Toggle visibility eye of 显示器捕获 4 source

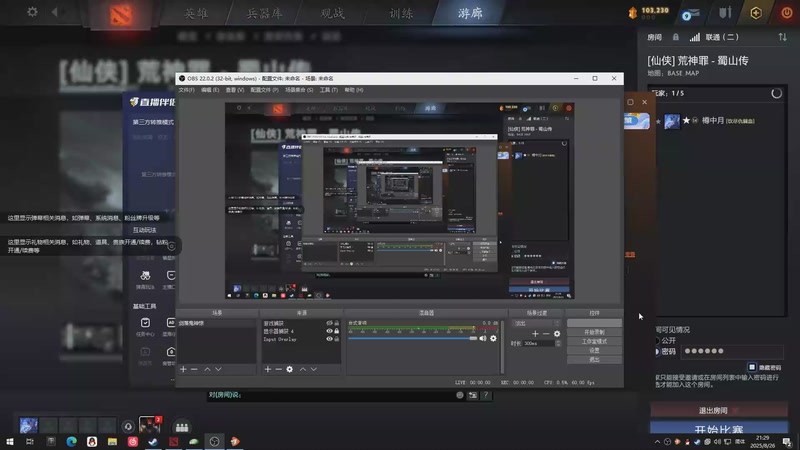(x=329, y=331)
